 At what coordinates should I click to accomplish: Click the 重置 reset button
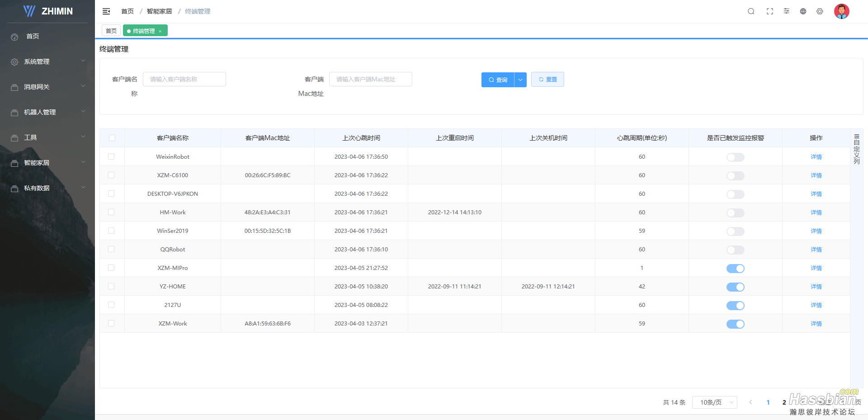pos(547,80)
